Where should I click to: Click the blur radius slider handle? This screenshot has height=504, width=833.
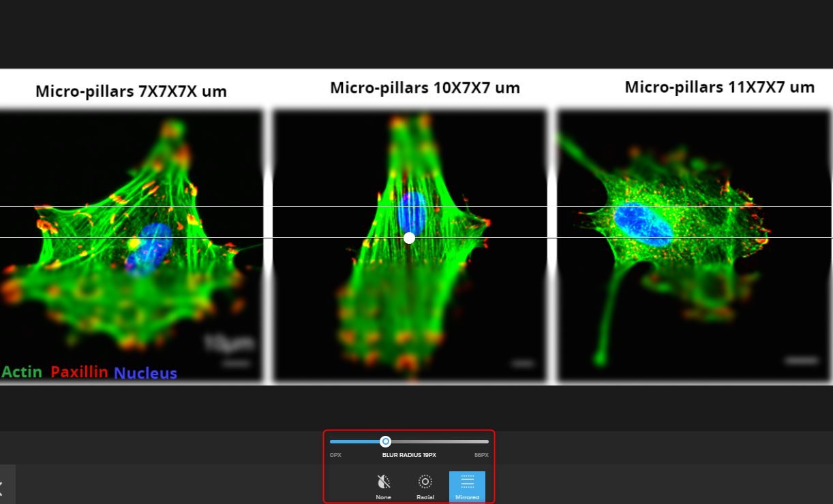click(385, 441)
